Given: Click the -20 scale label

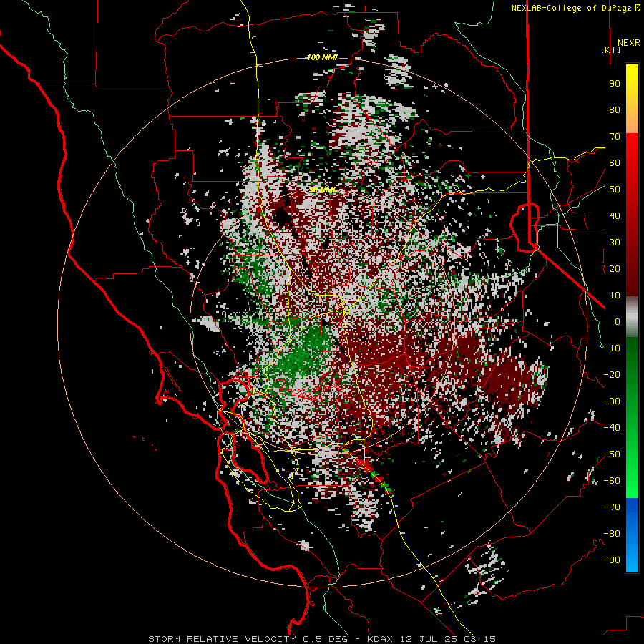Looking at the screenshot, I should pos(612,374).
